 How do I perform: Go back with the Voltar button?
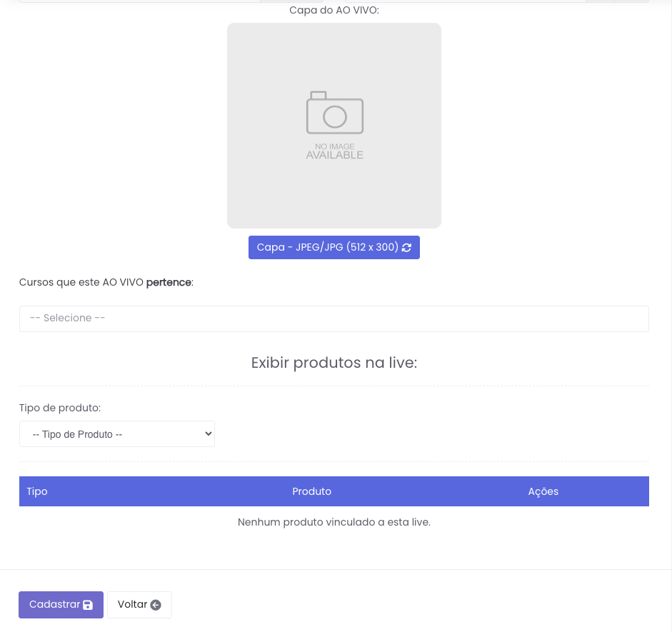coord(139,605)
